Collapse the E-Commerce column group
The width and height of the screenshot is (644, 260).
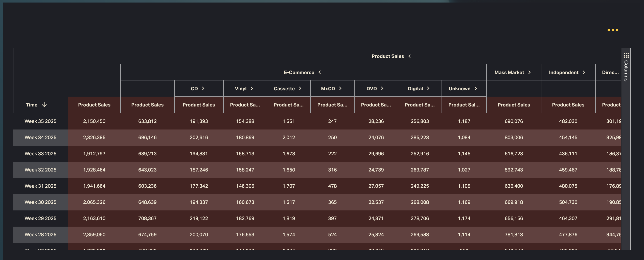320,72
